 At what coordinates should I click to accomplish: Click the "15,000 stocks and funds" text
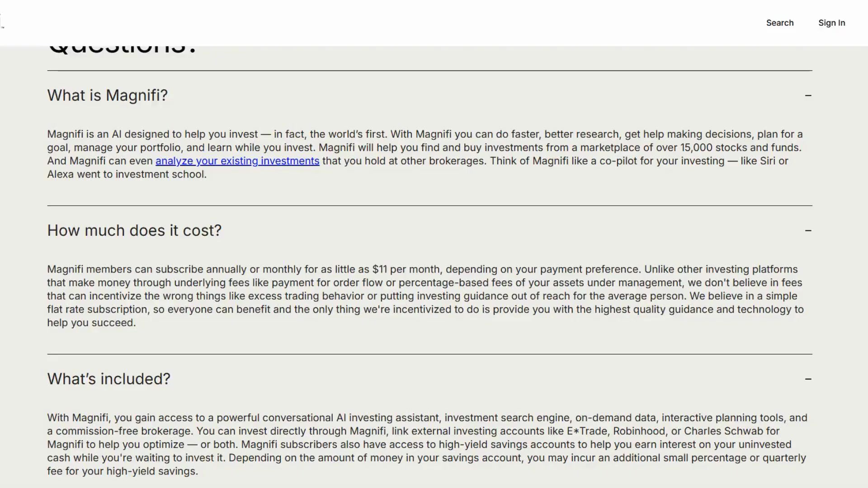click(740, 148)
